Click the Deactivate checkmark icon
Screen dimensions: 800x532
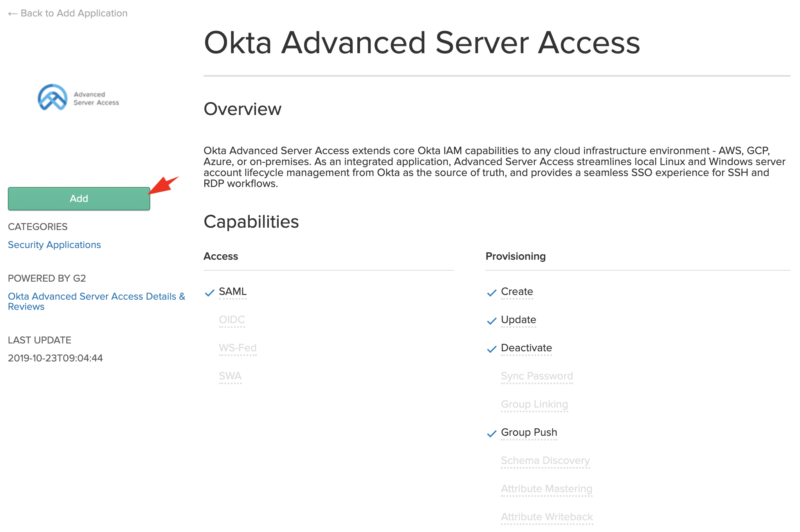tap(492, 349)
